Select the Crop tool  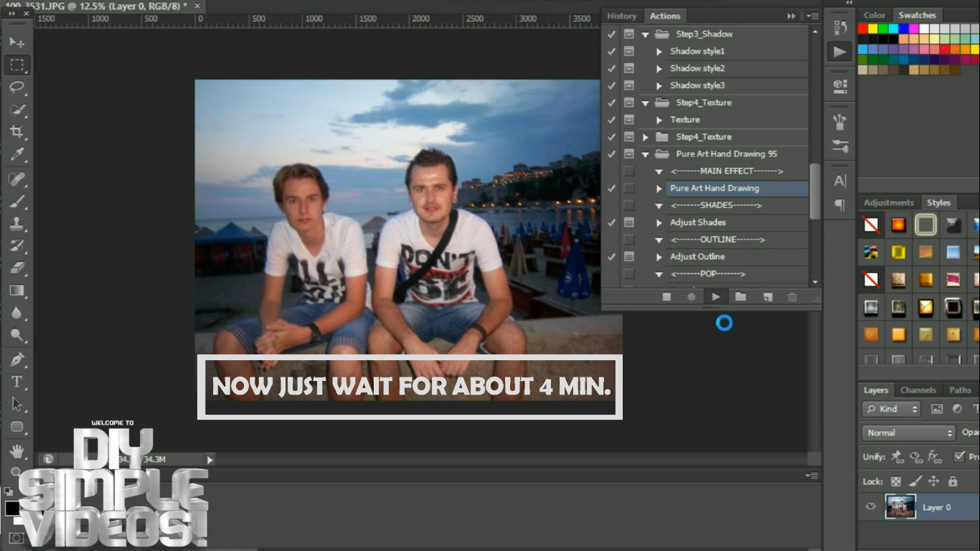click(17, 132)
